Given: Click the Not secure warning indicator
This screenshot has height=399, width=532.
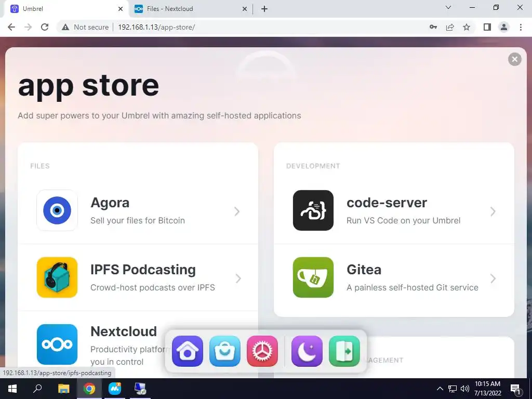Looking at the screenshot, I should pos(85,27).
